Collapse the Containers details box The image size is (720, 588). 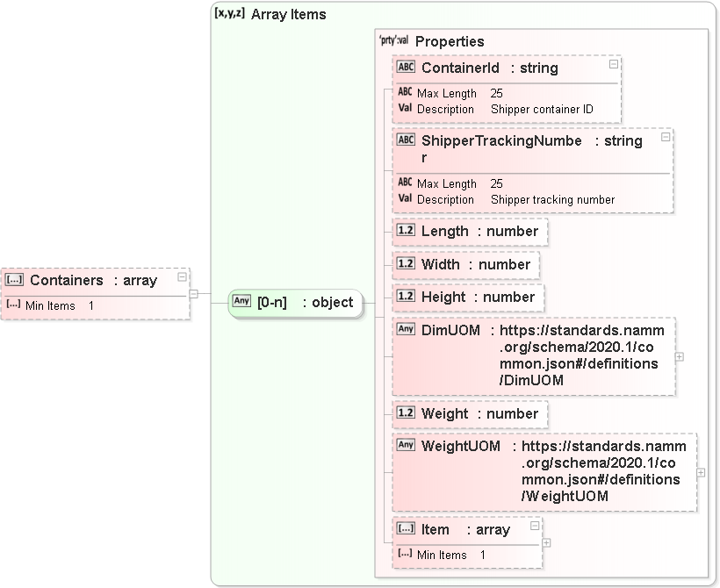click(182, 276)
